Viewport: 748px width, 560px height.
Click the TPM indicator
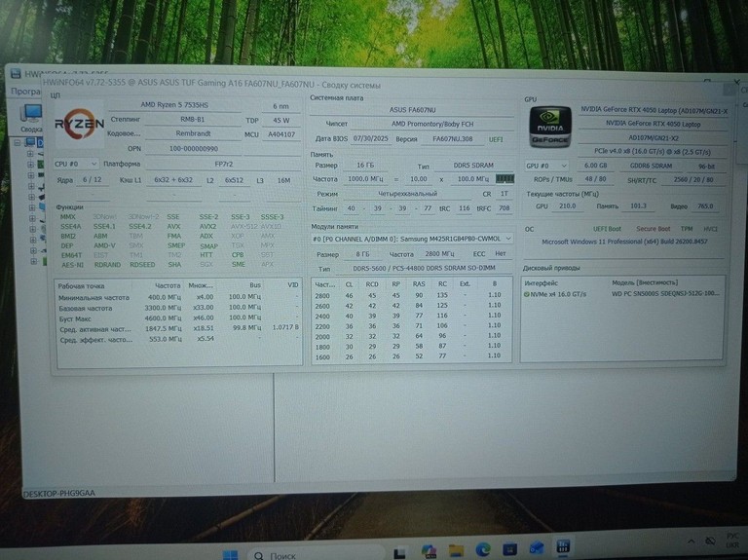pyautogui.click(x=687, y=229)
